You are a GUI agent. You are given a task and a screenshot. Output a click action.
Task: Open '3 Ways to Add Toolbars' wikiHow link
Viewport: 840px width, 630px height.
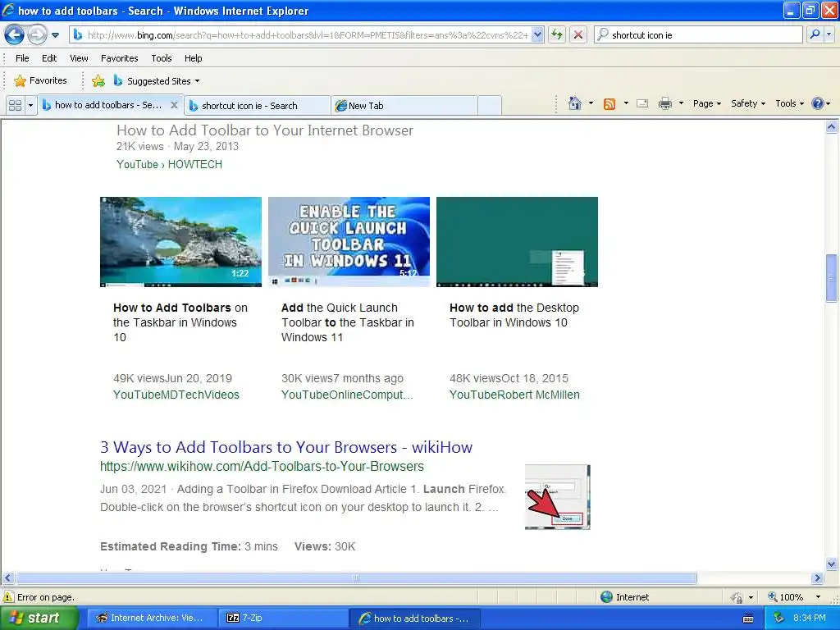[286, 447]
